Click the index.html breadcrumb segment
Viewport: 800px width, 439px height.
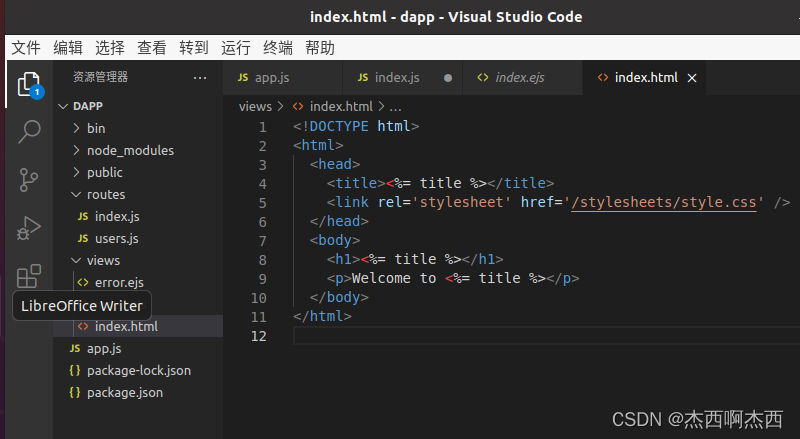(341, 107)
